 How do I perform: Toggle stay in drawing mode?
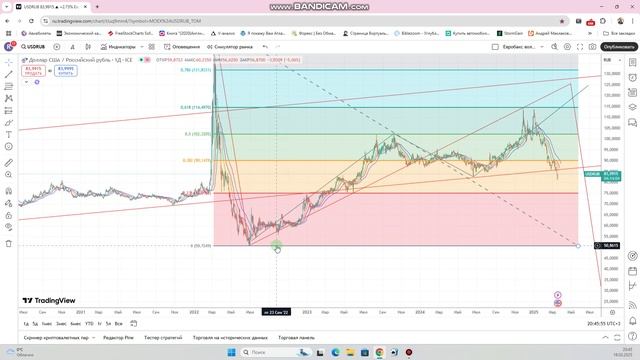9,203
